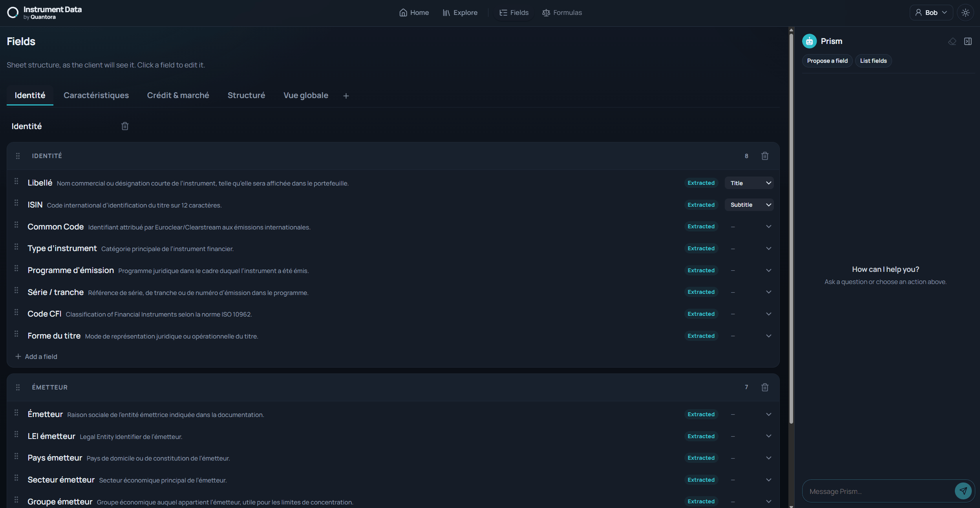This screenshot has width=980, height=508.
Task: Click drag handle beside Pays émetteur
Action: coord(16,456)
